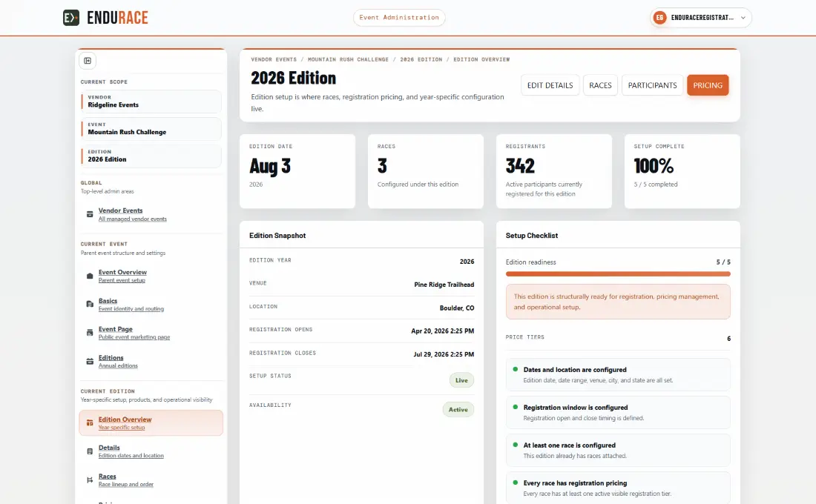
Task: Click the Editions calendar icon
Action: click(x=90, y=362)
